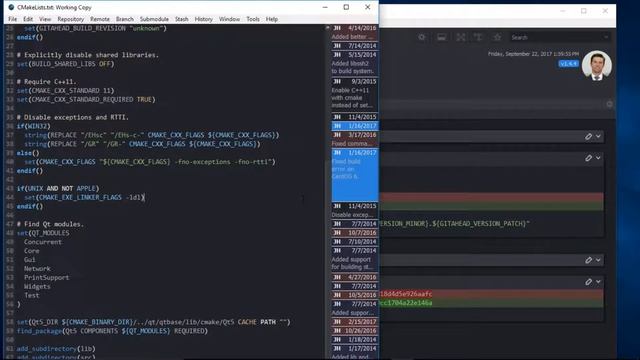Click the toolbar icon left of the star
Viewport: 640px width, 360px height.
478,37
